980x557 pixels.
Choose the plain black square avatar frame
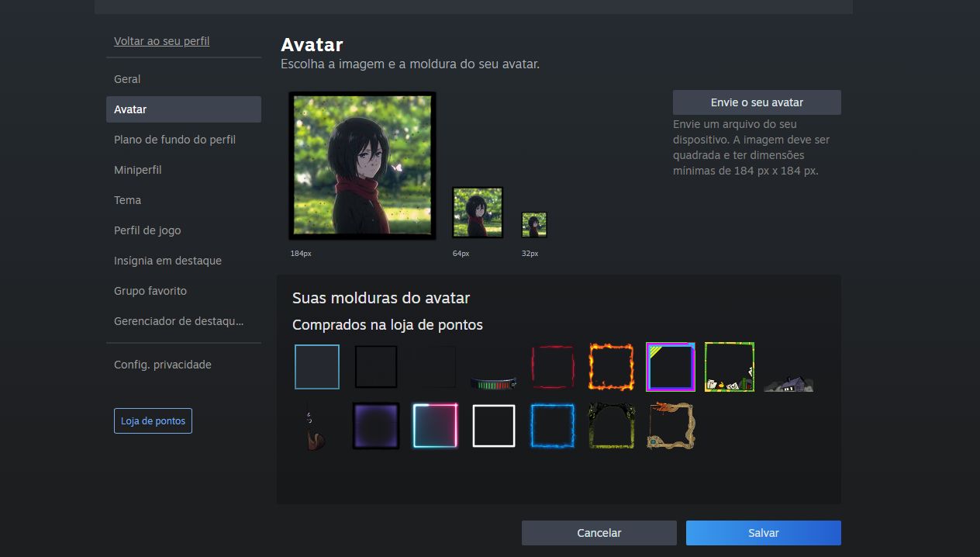pyautogui.click(x=376, y=367)
